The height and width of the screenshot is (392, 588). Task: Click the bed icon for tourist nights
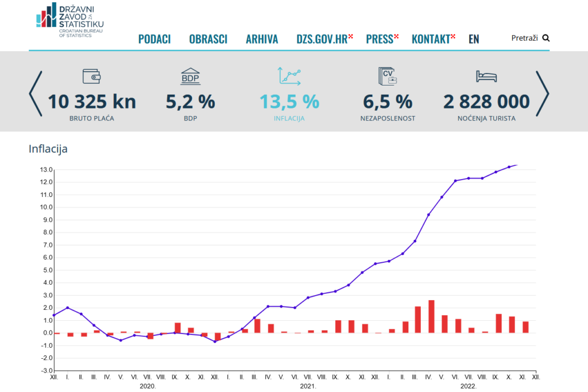[486, 76]
